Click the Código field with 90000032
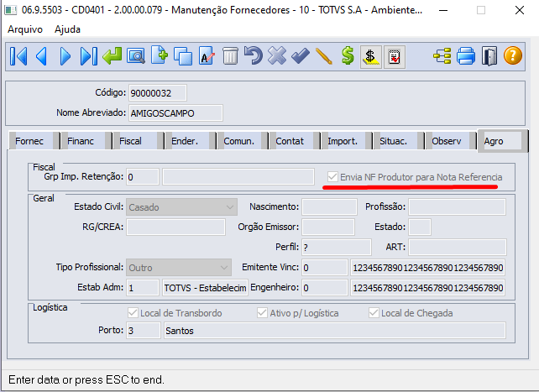Screen dimensions: 539x392 (x=158, y=93)
